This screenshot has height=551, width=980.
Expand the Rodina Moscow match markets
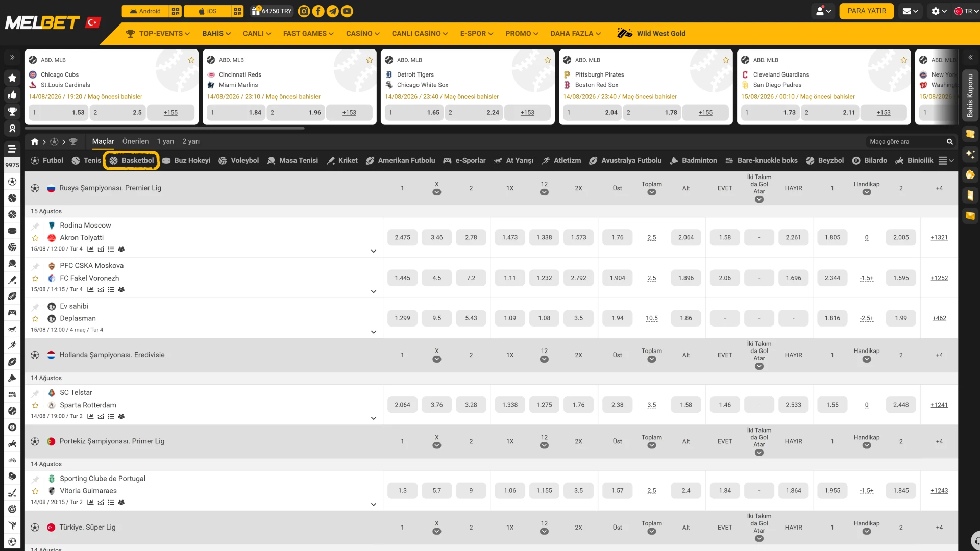coord(374,252)
